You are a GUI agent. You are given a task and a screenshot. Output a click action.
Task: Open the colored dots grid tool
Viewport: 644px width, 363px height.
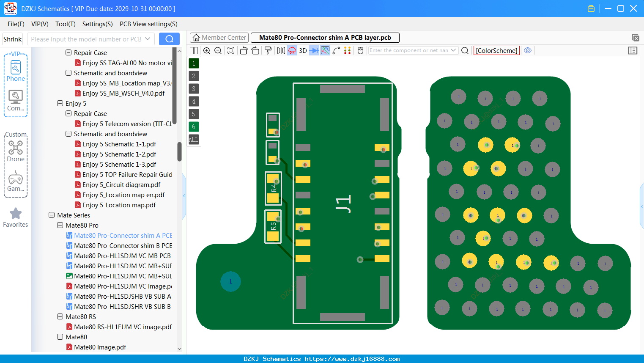[x=348, y=51]
